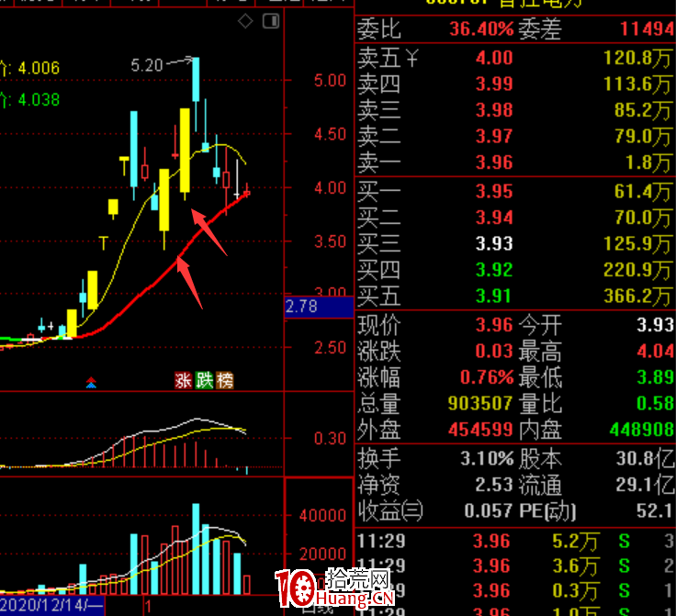The height and width of the screenshot is (616, 676).
Task: Select the 卖五 price 4.00
Action: coord(494,58)
